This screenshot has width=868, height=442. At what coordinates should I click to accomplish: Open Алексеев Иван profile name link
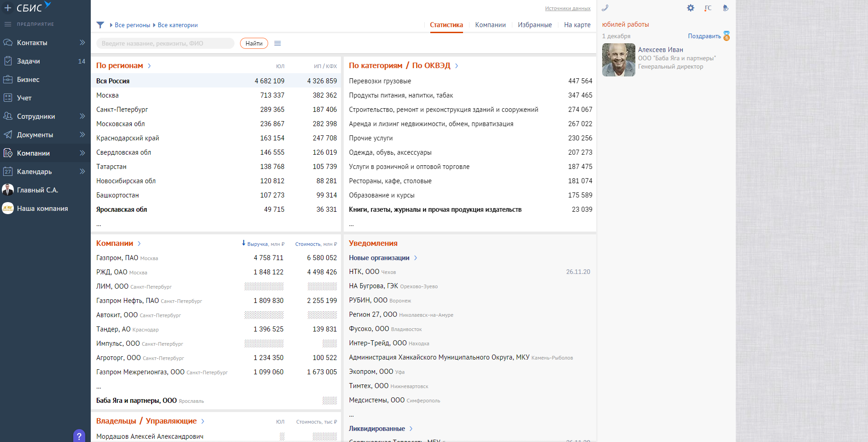click(x=661, y=50)
